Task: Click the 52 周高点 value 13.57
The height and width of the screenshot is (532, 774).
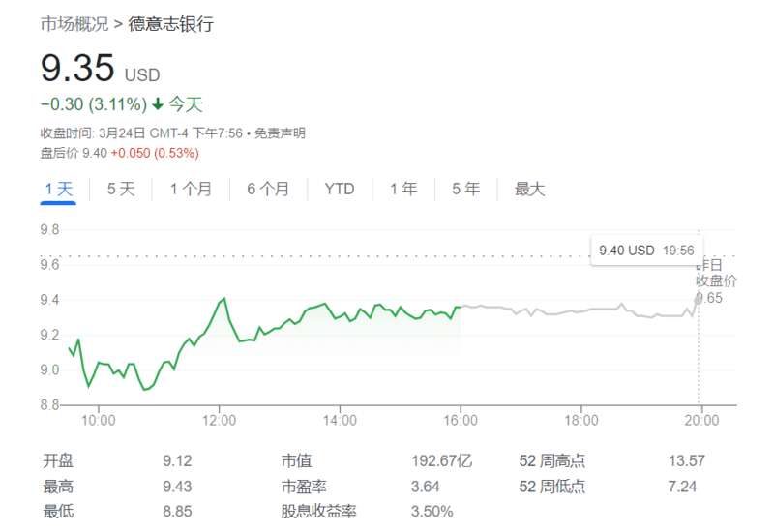Action: 687,461
